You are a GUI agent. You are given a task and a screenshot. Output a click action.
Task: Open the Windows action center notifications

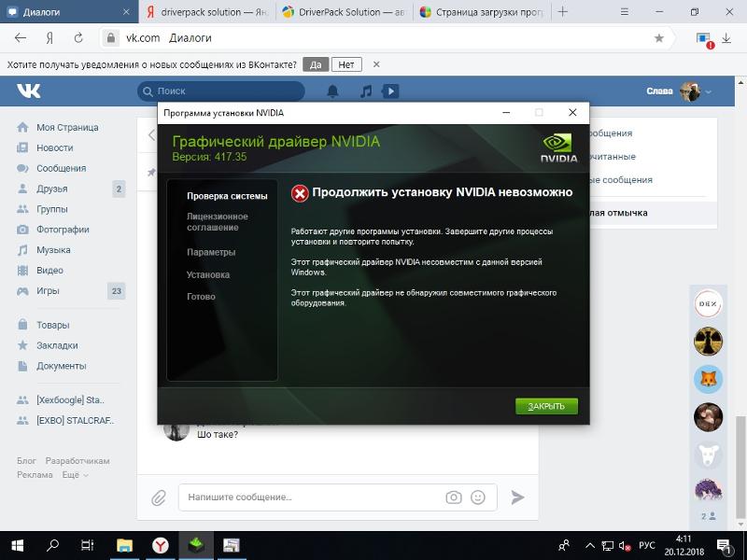click(725, 546)
